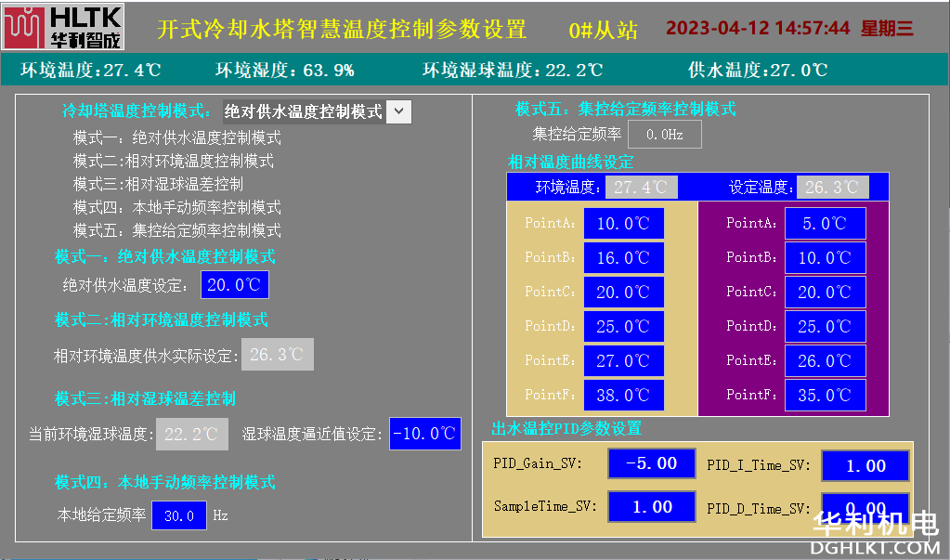Viewport: 950px width, 560px height.
Task: Select the 绝对供水温度设定 20.0℃ field
Action: [235, 284]
